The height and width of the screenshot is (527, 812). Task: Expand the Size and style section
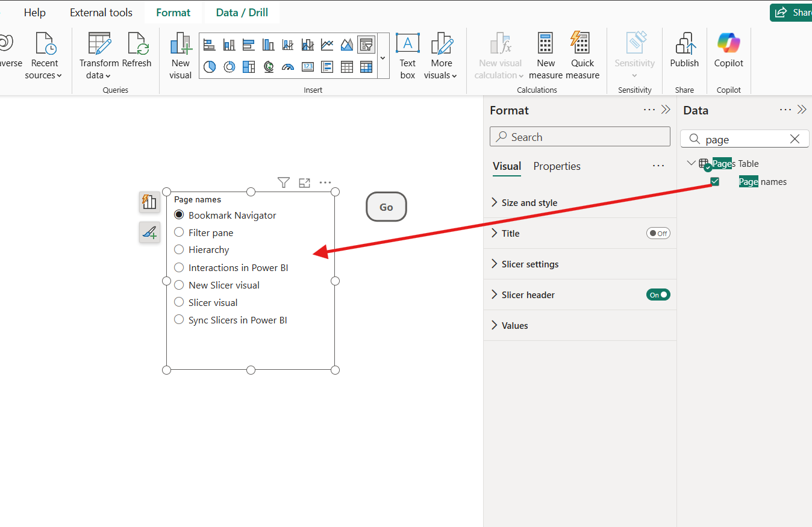click(529, 203)
